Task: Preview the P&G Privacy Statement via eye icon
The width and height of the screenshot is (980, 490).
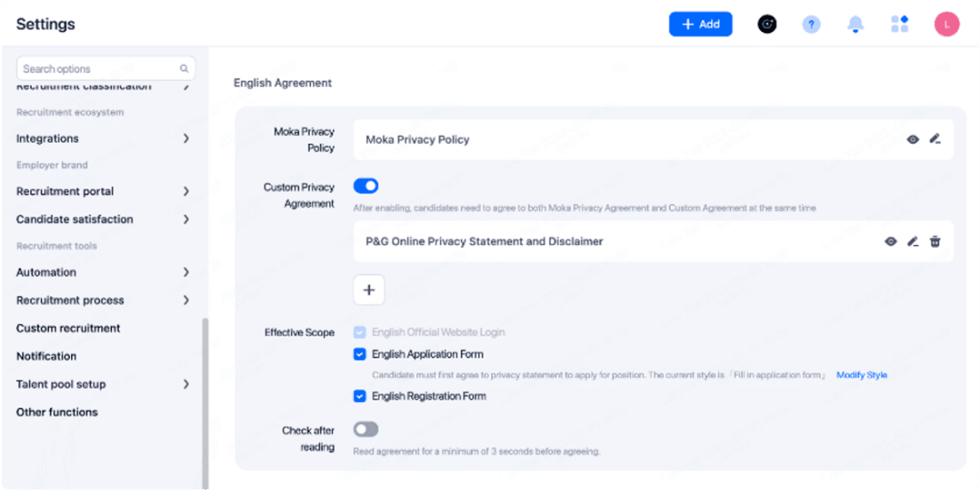Action: pyautogui.click(x=890, y=241)
